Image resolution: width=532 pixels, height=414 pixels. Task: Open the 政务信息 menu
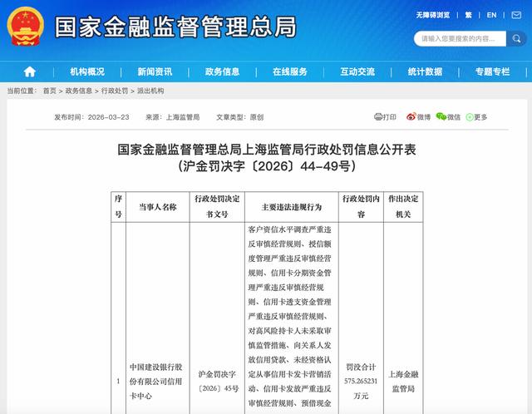tap(222, 71)
